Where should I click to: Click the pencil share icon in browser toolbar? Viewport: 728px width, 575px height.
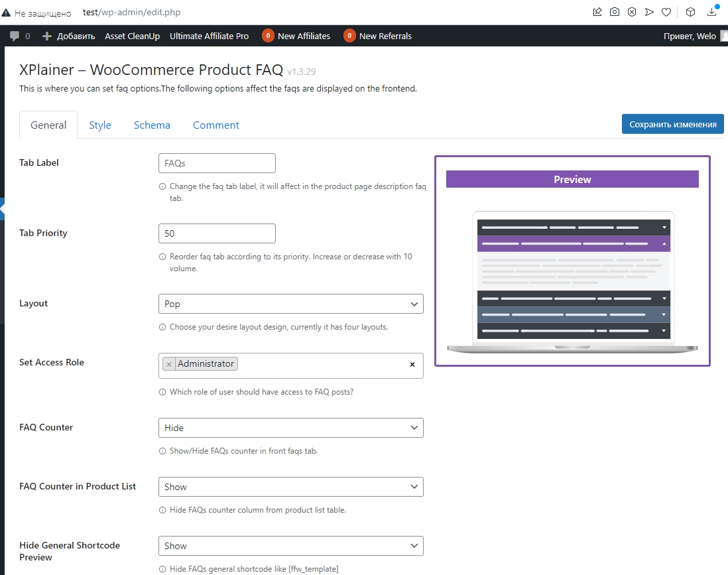coord(597,12)
